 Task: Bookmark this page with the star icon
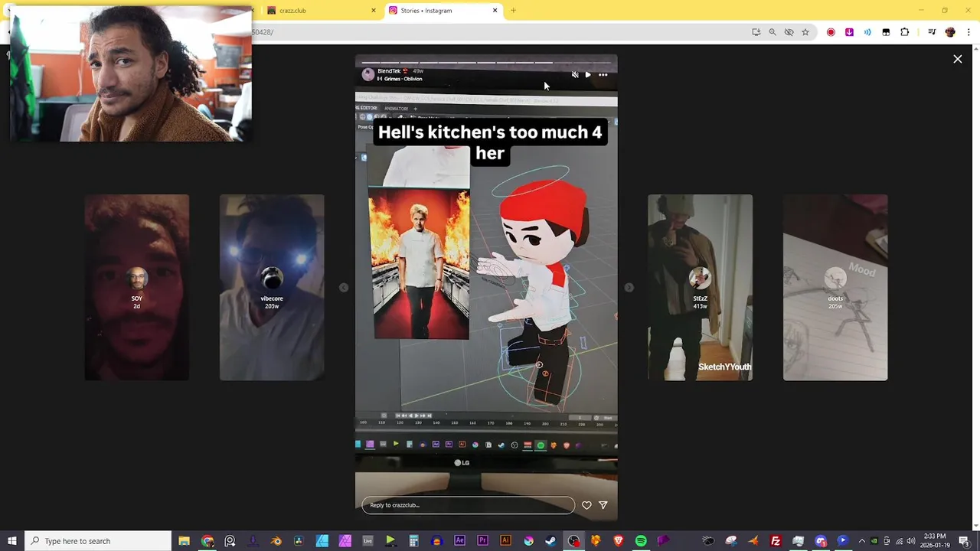point(805,32)
